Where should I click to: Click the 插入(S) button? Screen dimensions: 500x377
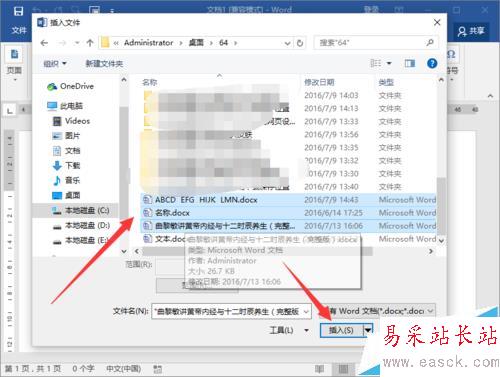pos(341,330)
